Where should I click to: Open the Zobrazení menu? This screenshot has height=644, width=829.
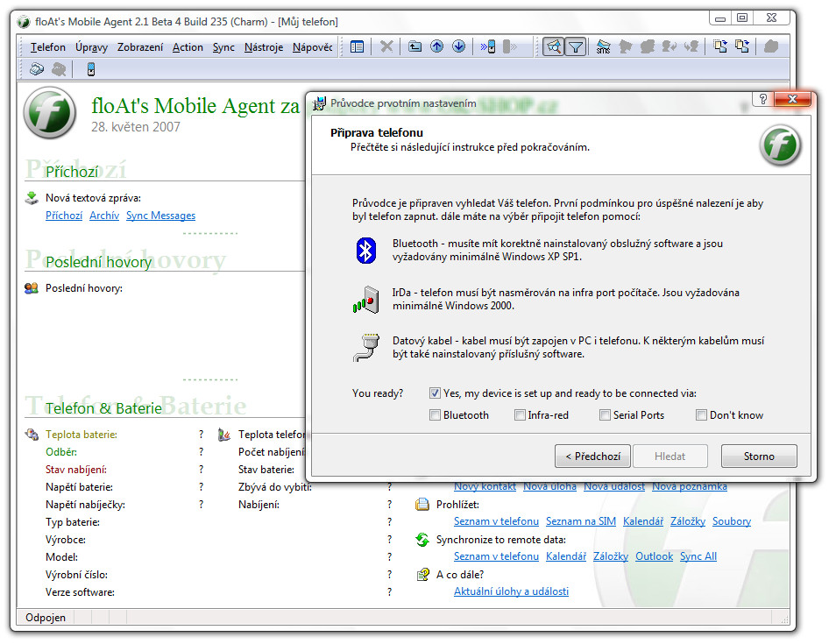140,47
